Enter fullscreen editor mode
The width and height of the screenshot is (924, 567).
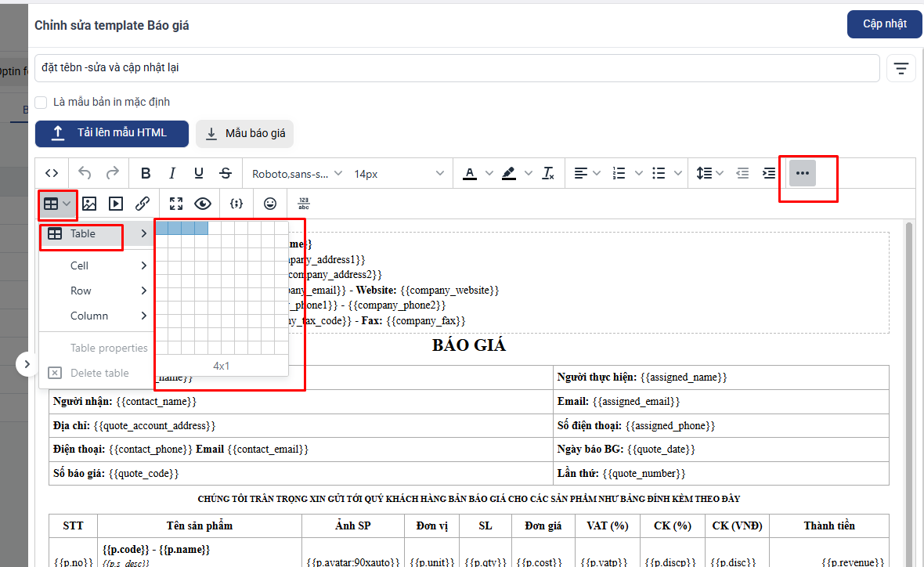click(x=176, y=204)
